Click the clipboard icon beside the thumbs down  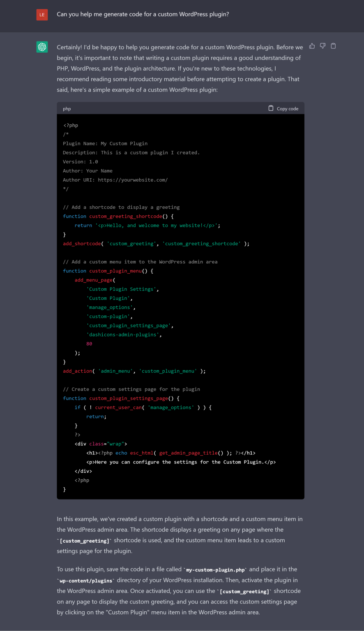click(x=333, y=46)
